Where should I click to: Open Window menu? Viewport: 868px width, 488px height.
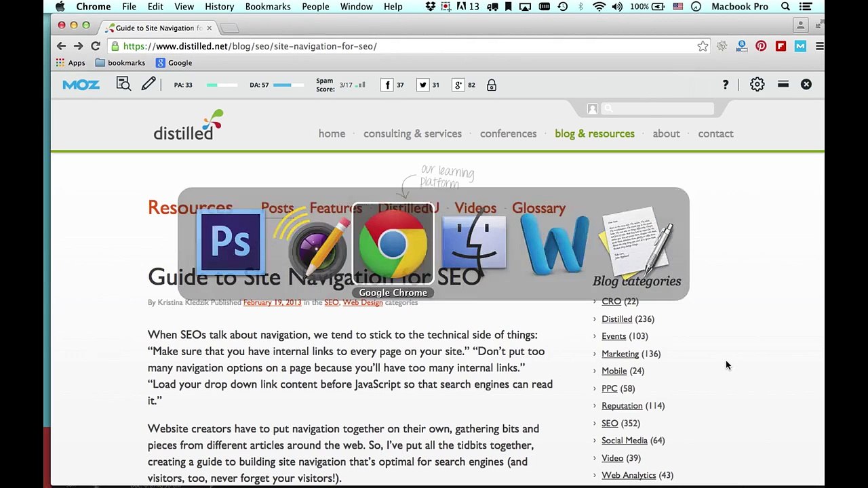[x=356, y=7]
